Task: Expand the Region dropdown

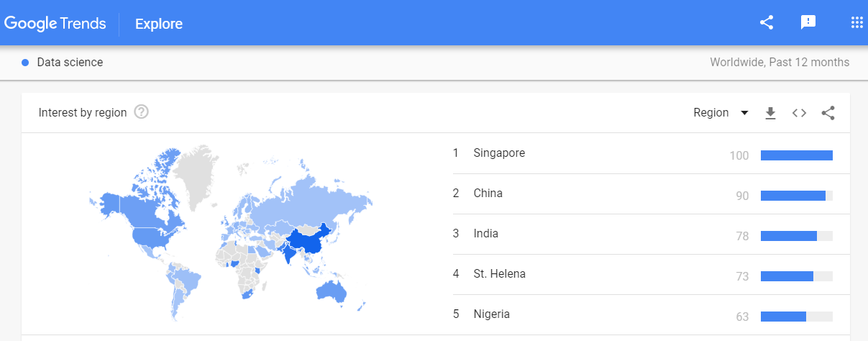Action: point(721,113)
